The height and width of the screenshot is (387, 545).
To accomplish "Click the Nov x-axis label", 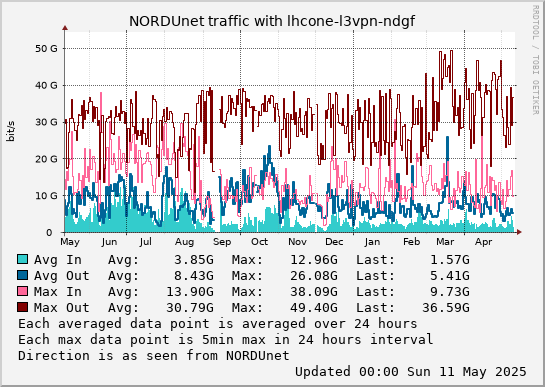I will coord(297,242).
